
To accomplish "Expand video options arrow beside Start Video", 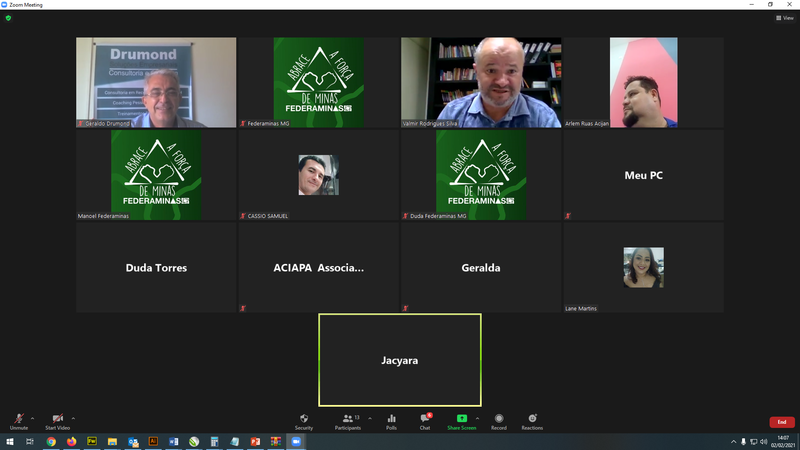I will pos(73,417).
